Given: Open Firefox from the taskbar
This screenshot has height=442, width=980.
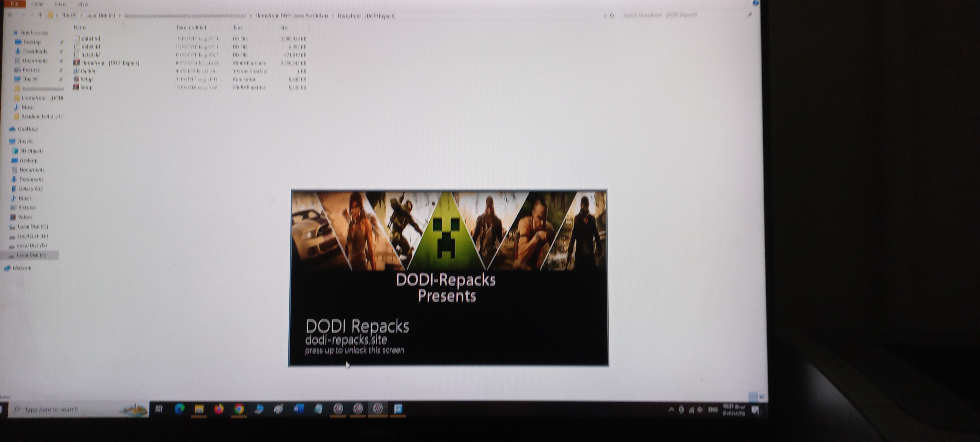Looking at the screenshot, I should (219, 409).
